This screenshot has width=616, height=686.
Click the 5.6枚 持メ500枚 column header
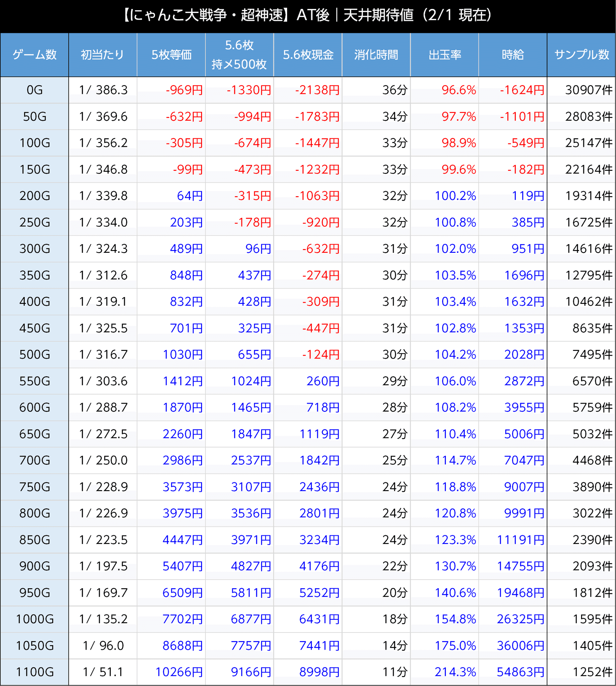(239, 55)
